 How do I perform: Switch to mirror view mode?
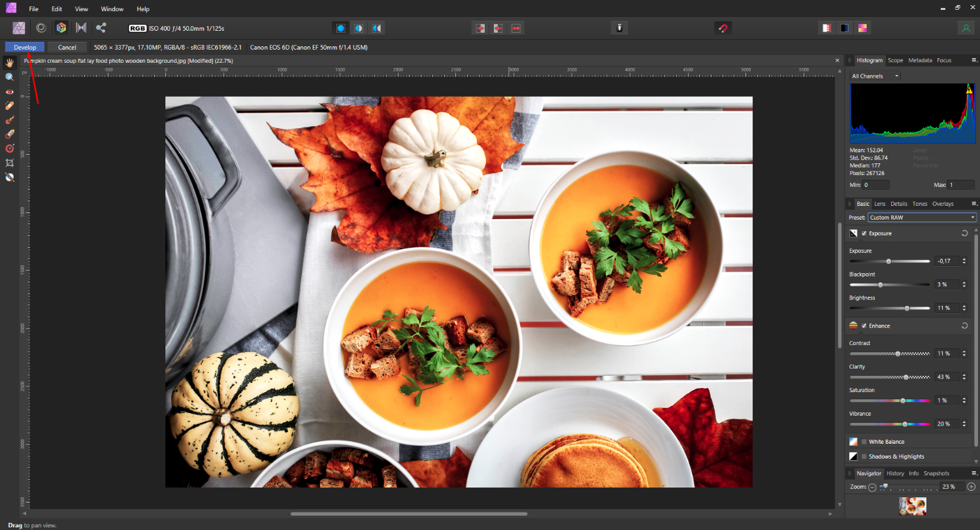[376, 28]
